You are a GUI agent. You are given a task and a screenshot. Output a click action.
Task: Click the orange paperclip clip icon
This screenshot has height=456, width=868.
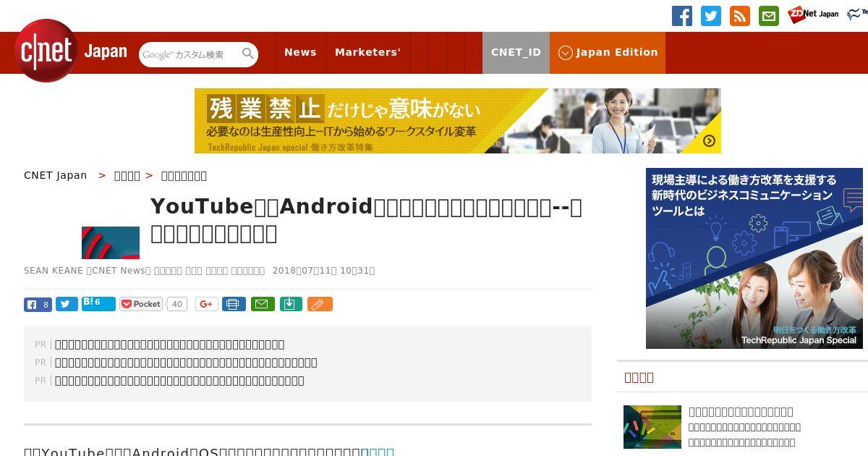pyautogui.click(x=320, y=304)
